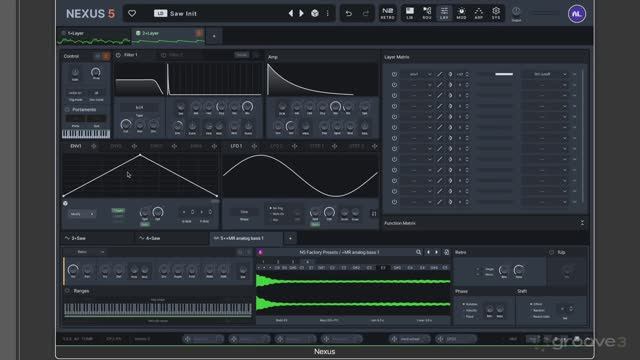Go to next sample in oscillator browser
Image resolution: width=640 pixels, height=360 pixels.
point(437,252)
